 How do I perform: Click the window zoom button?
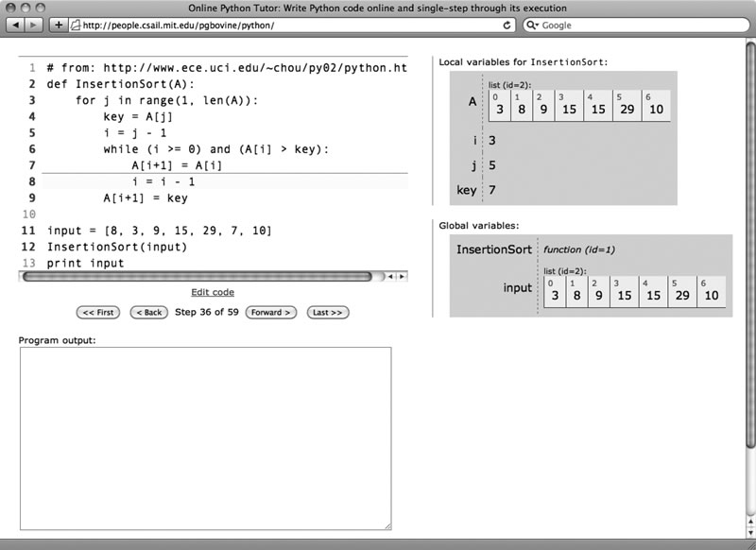click(41, 8)
